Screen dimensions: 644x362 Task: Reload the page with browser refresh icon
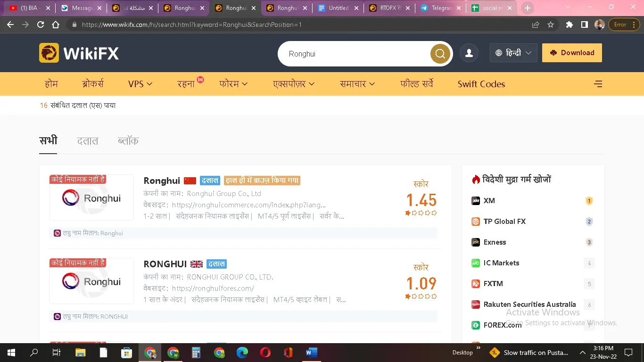pyautogui.click(x=41, y=25)
